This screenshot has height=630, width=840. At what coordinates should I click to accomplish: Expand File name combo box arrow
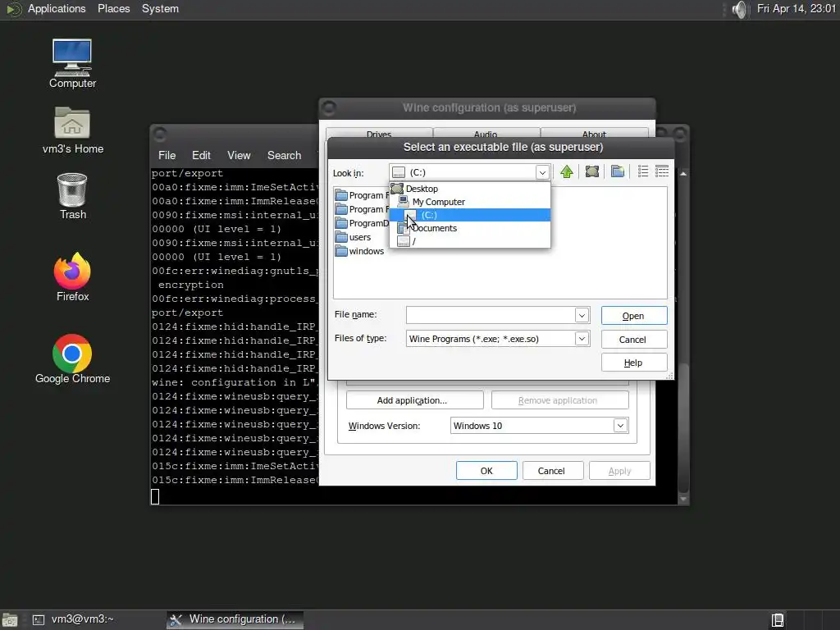pos(582,315)
